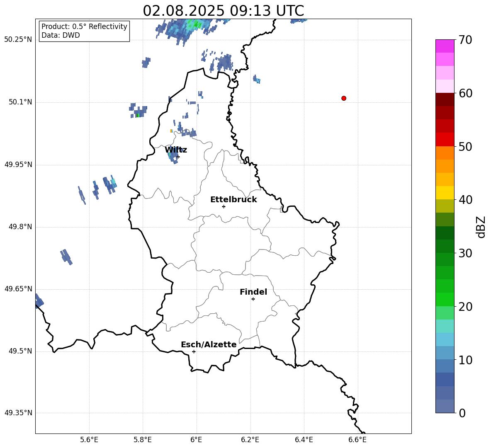The width and height of the screenshot is (491, 448).
Task: Click the 20 value on the colorbar
Action: pos(465,307)
